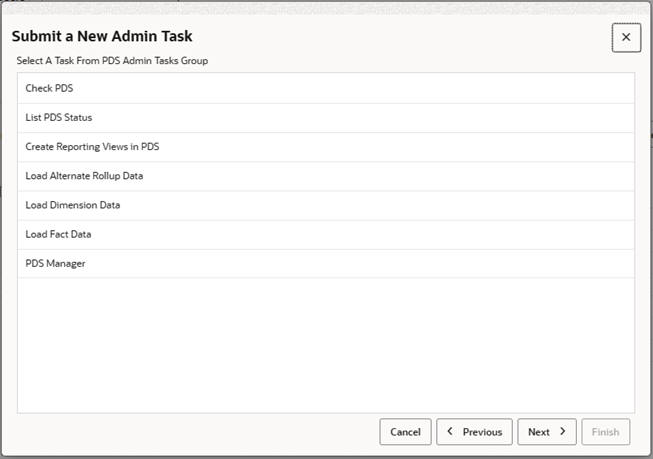Choose the Load Fact Data task

coord(58,234)
